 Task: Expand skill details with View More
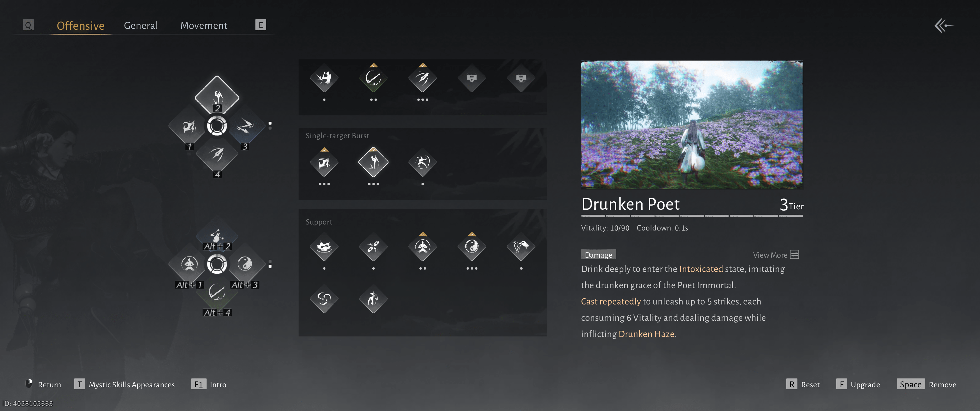click(776, 255)
